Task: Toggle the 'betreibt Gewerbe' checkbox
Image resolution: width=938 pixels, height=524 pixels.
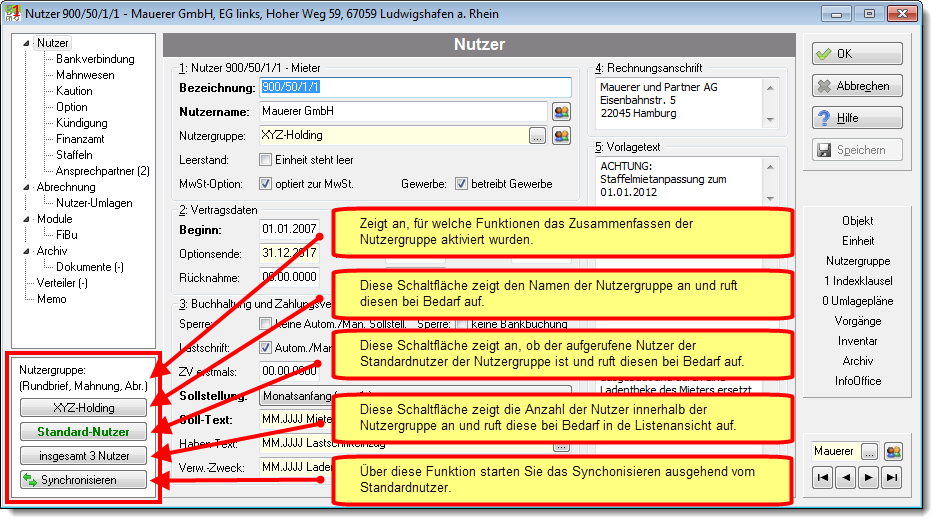Action: [461, 184]
